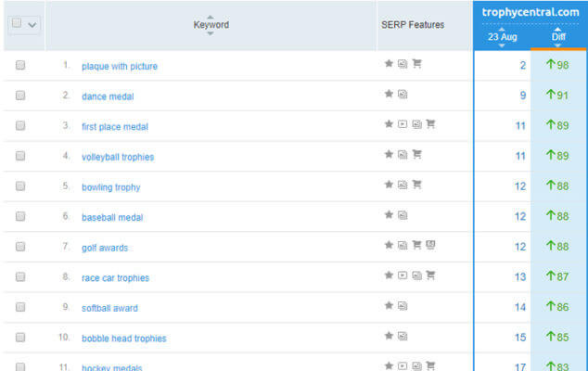588x371 pixels.
Task: Click the diff value 87
Action: [557, 276]
